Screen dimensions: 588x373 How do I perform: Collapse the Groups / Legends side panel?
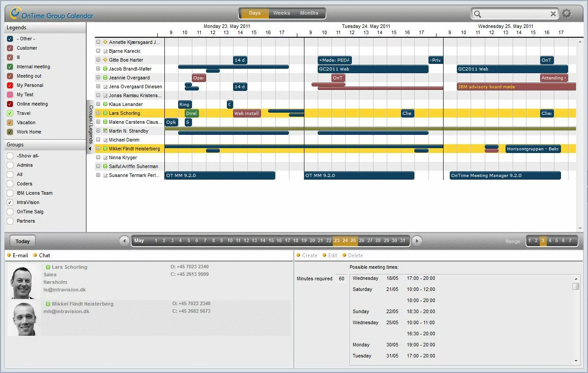[90, 149]
